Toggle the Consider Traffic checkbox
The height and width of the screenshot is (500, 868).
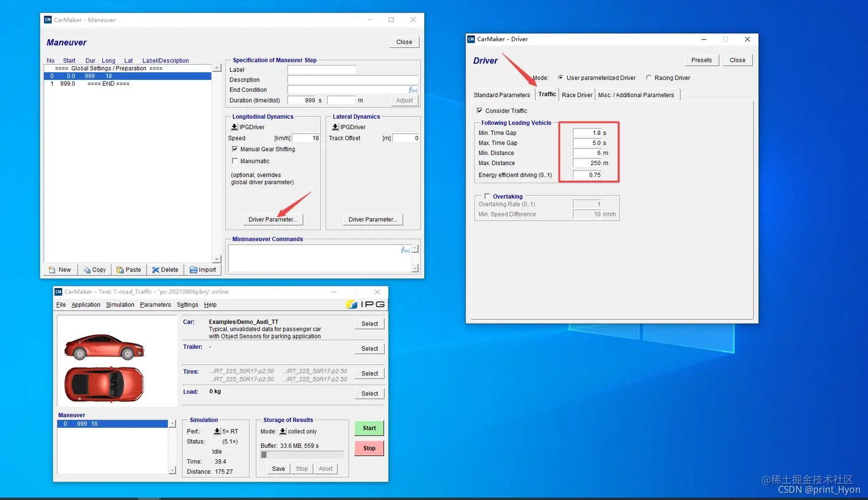point(479,111)
